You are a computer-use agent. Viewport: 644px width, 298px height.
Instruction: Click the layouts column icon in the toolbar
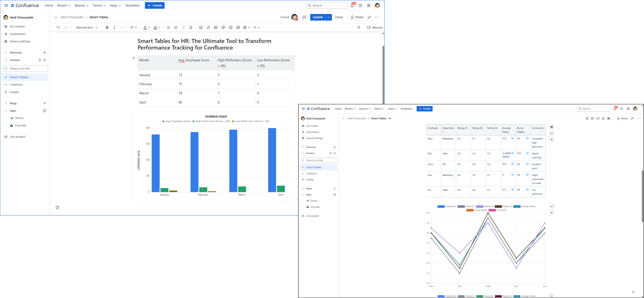tap(238, 27)
